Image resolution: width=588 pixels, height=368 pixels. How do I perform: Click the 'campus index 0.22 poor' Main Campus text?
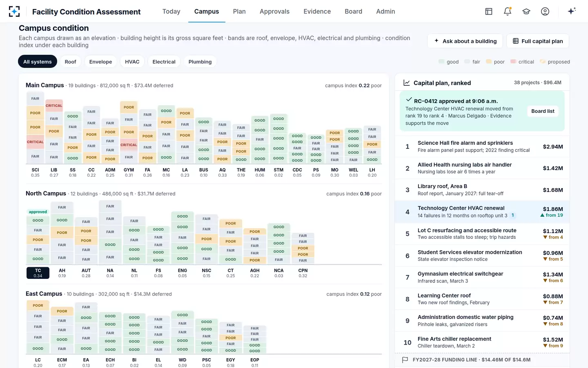353,85
